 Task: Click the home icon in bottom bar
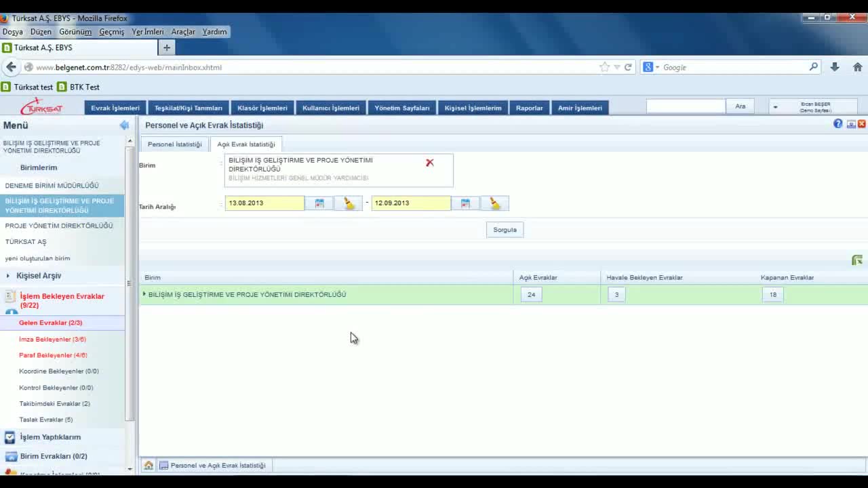pos(149,466)
